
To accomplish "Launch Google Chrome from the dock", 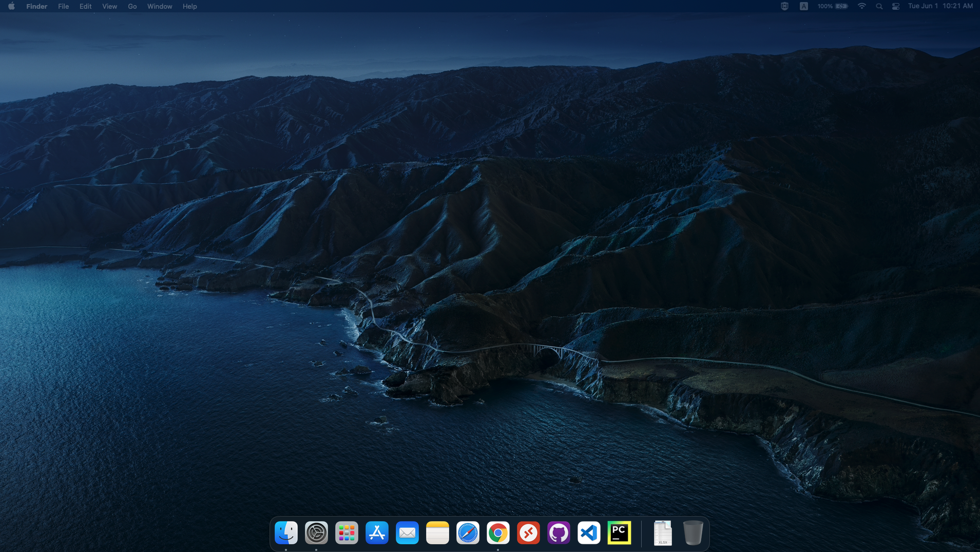I will (x=498, y=532).
